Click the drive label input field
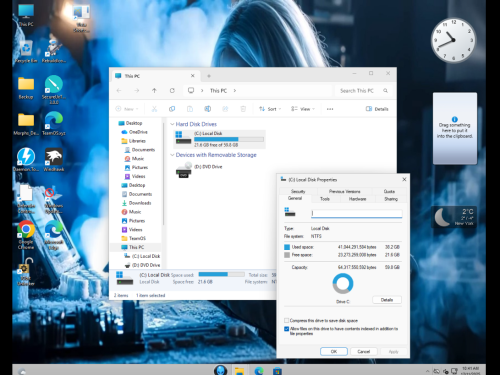Screen dimensions: 500x375 click(x=356, y=213)
